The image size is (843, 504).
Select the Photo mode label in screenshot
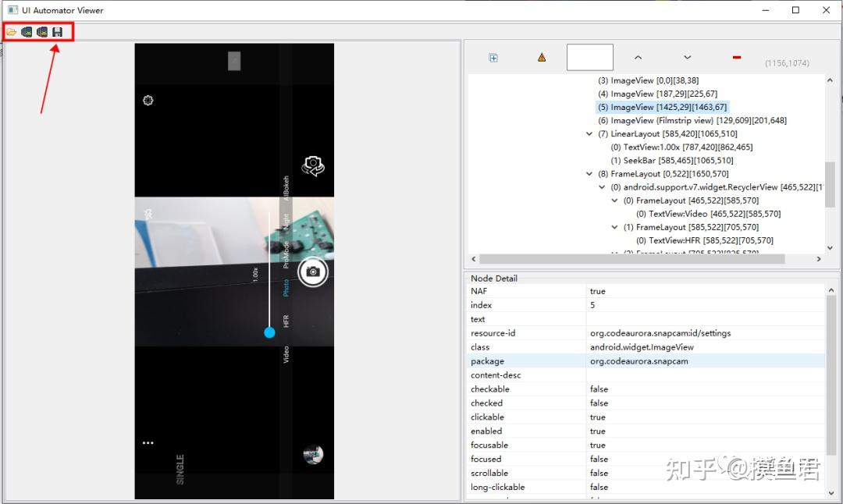click(x=286, y=288)
